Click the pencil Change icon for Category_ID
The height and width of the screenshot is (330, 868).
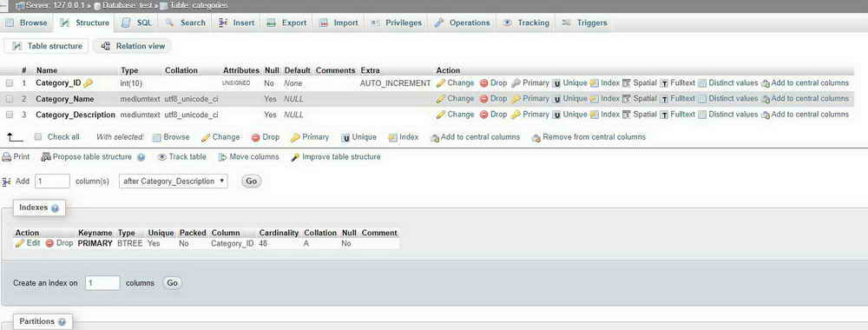(441, 83)
